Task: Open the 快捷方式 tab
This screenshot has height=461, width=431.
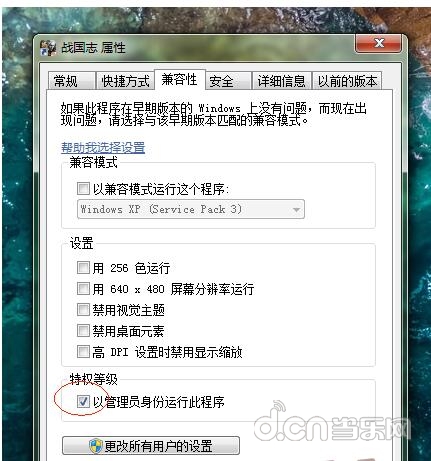Action: pyautogui.click(x=125, y=81)
